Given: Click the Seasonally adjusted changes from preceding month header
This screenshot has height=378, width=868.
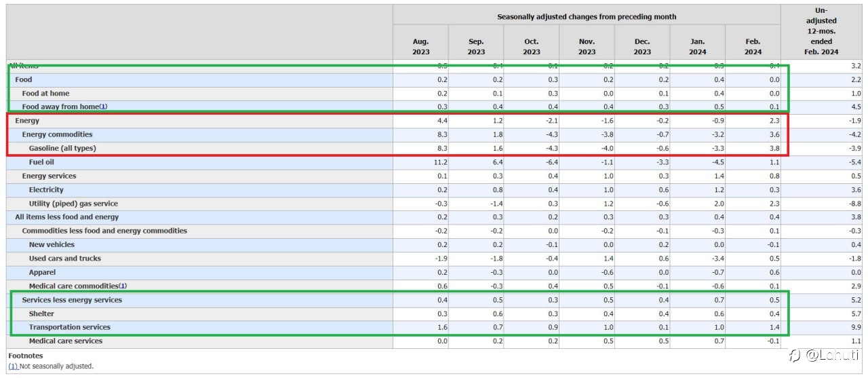Looking at the screenshot, I should click(587, 17).
